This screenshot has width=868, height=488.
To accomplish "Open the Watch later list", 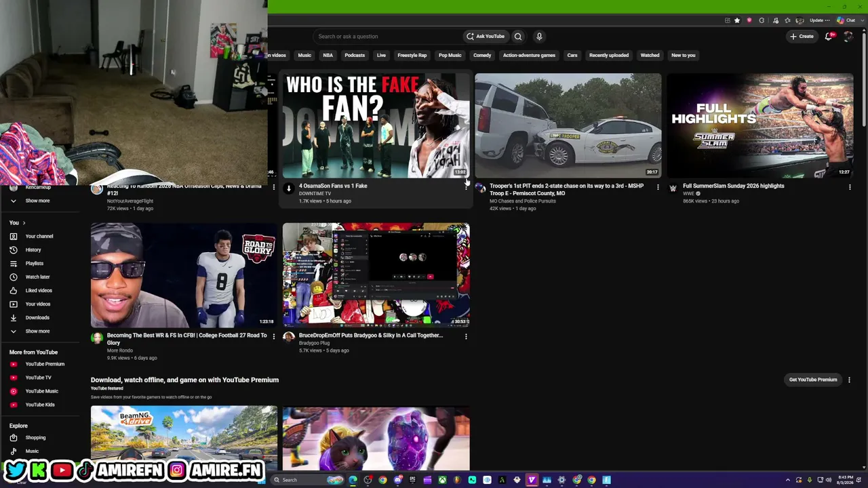I will click(x=37, y=277).
